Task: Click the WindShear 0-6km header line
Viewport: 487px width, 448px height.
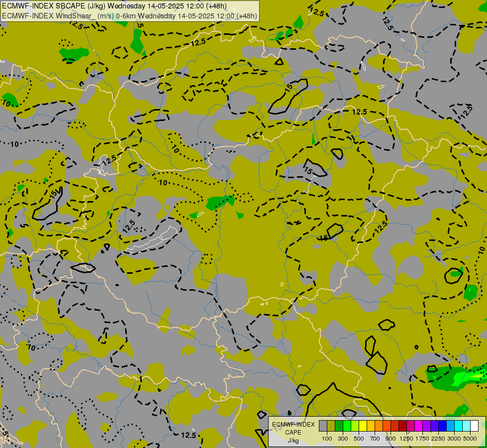Action: pyautogui.click(x=129, y=16)
